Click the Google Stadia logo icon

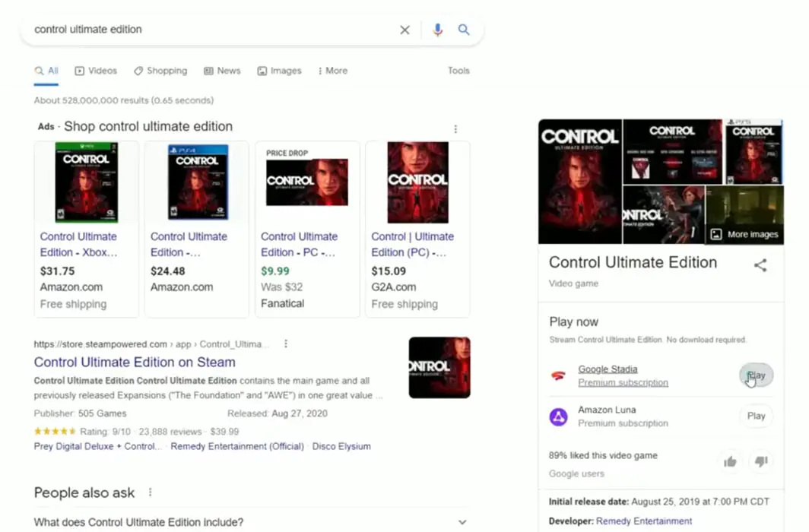pos(558,375)
